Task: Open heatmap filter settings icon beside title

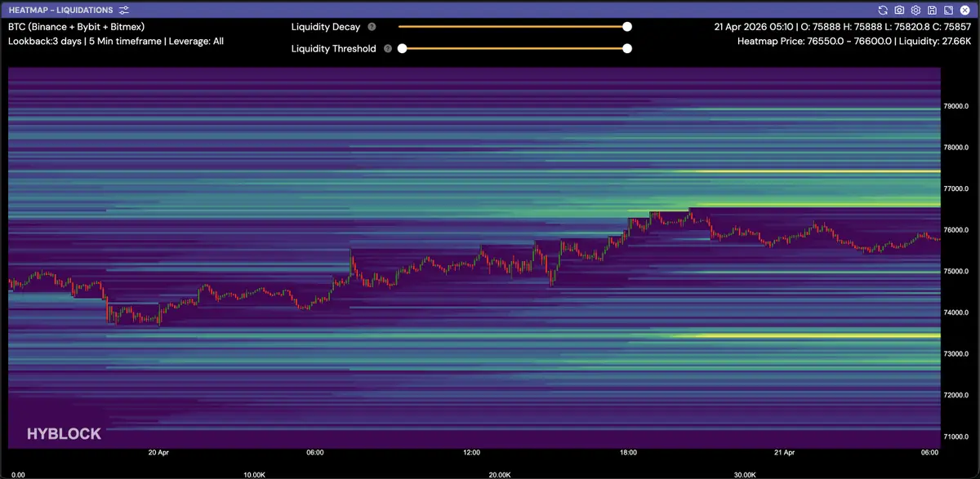Action: (123, 10)
